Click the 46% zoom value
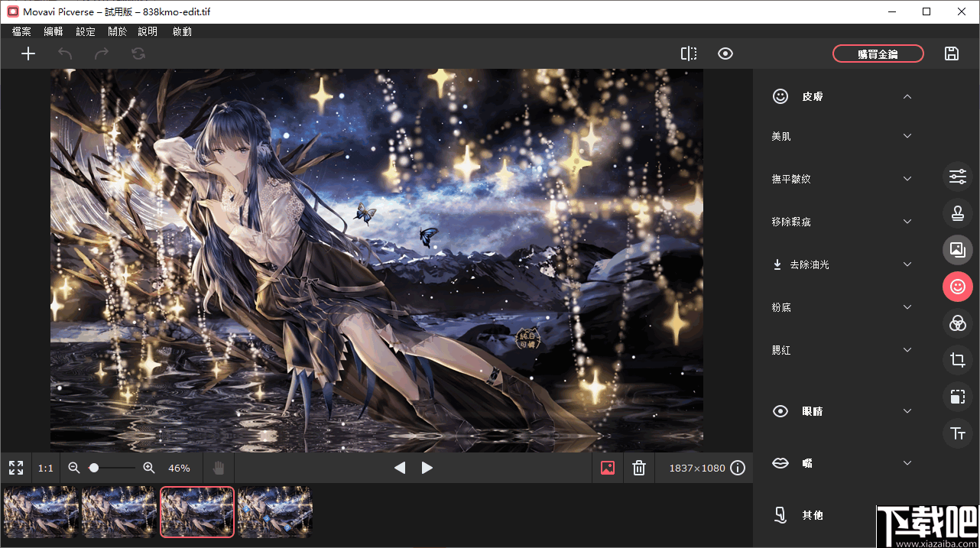The height and width of the screenshot is (548, 980). (x=179, y=468)
